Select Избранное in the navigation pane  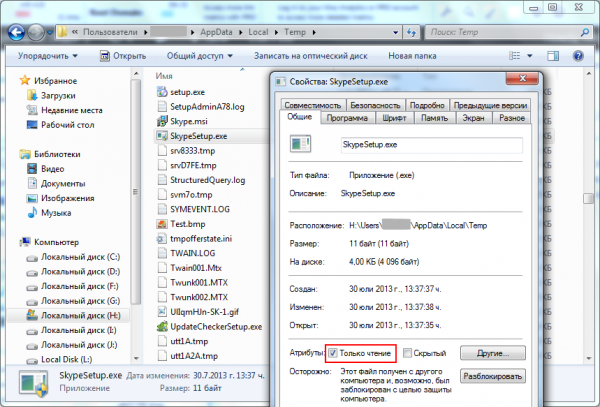click(55, 81)
